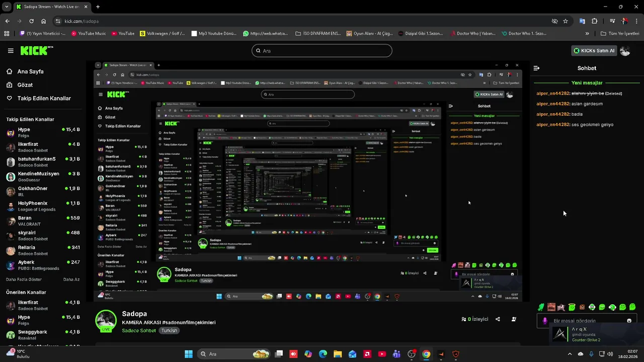This screenshot has width=644, height=362.
Task: Open YouTube Music bookmark
Action: point(89,34)
